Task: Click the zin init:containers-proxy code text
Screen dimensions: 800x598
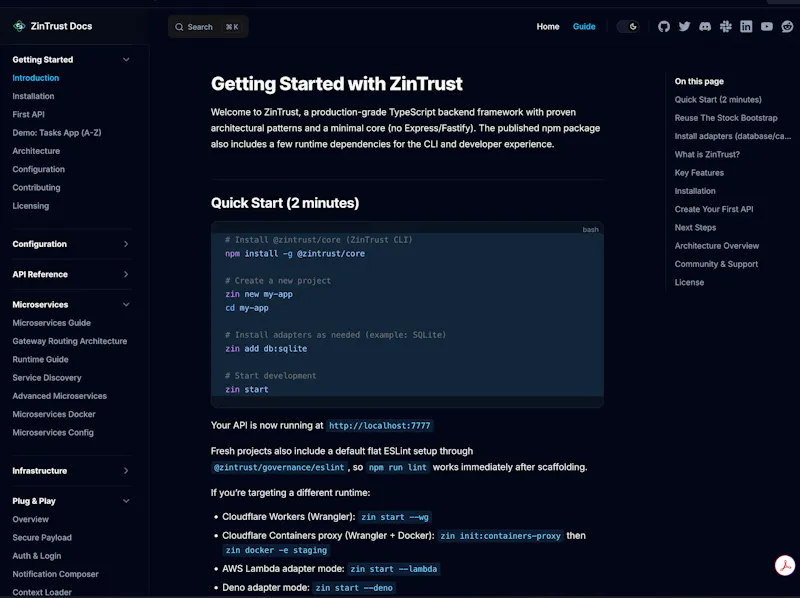Action: click(501, 536)
